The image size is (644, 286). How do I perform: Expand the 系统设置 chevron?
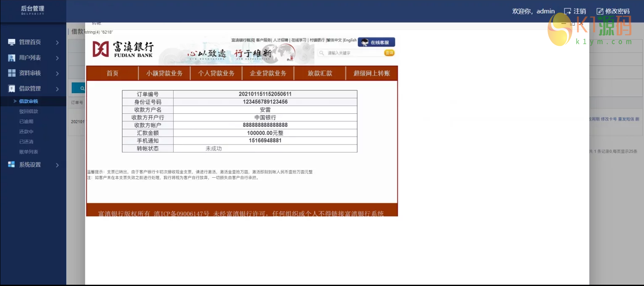pyautogui.click(x=57, y=165)
